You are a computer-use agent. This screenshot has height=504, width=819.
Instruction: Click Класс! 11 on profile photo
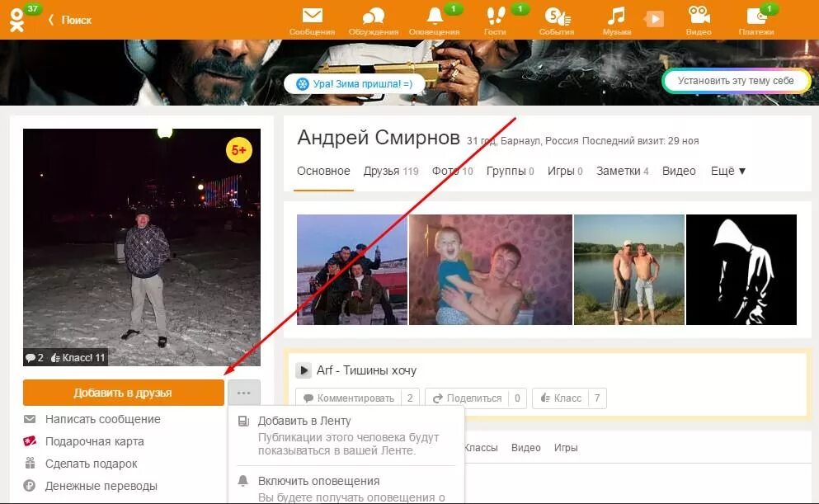[x=78, y=358]
